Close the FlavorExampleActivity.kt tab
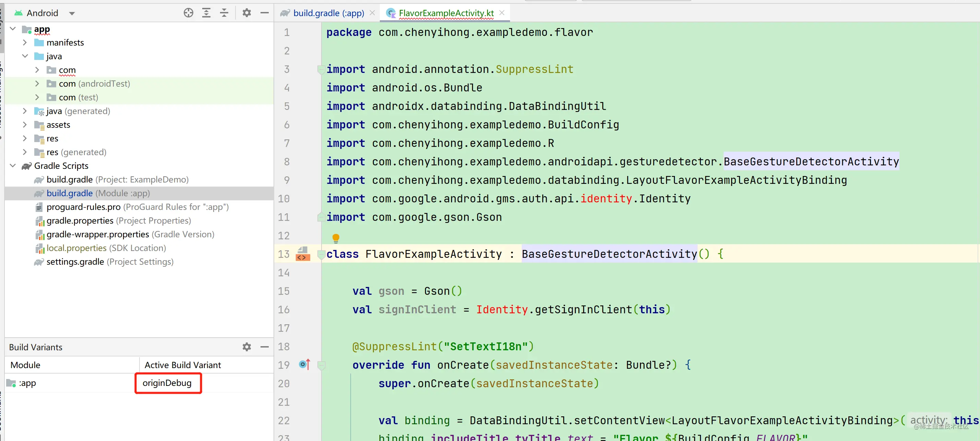 click(x=502, y=13)
